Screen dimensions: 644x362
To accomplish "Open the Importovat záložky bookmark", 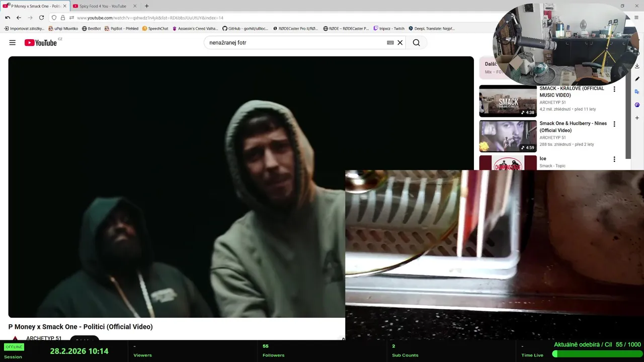I will click(24, 29).
